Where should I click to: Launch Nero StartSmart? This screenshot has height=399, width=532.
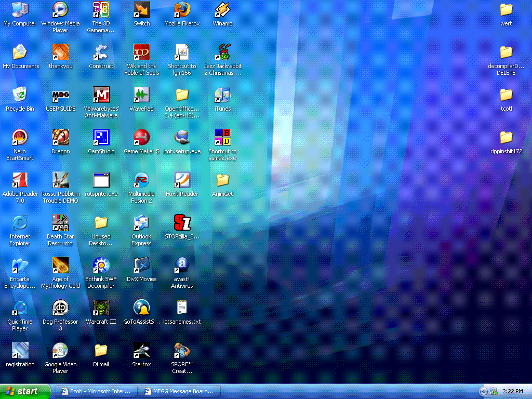click(x=20, y=138)
